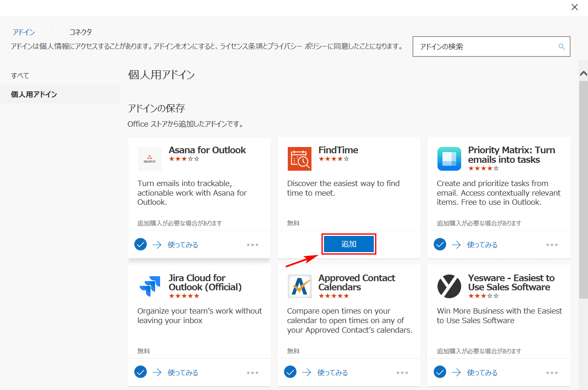This screenshot has height=390, width=588.
Task: Switch to the コネクタ tab
Action: 81,32
